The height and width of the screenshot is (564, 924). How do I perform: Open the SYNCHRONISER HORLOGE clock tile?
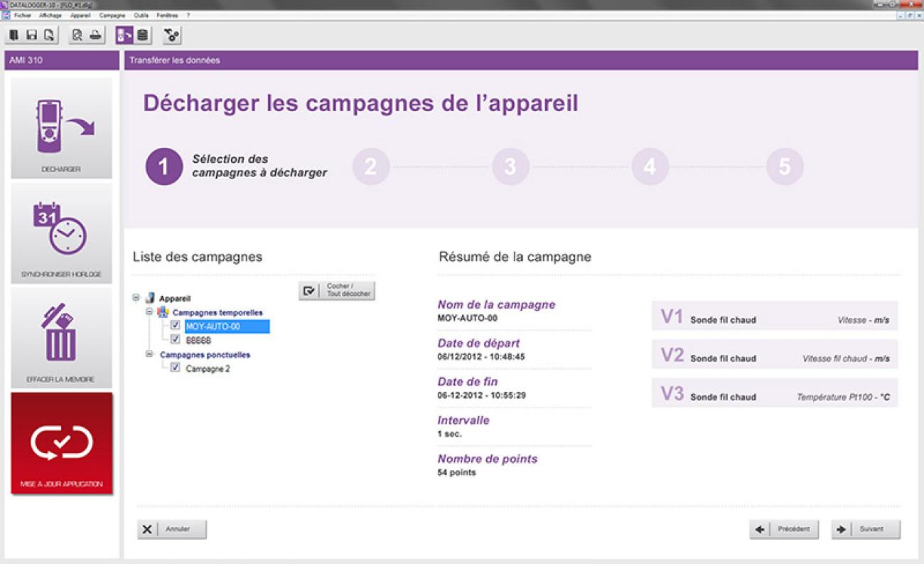click(62, 233)
